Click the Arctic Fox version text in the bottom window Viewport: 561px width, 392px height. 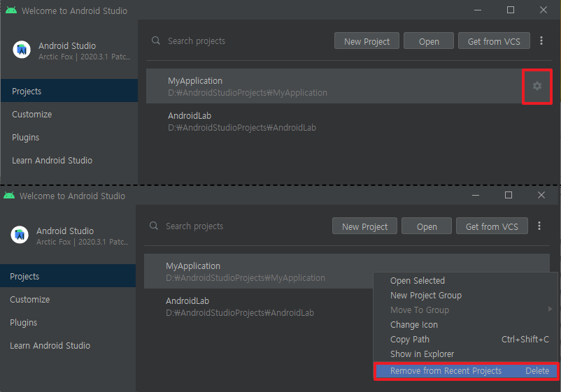(82, 242)
